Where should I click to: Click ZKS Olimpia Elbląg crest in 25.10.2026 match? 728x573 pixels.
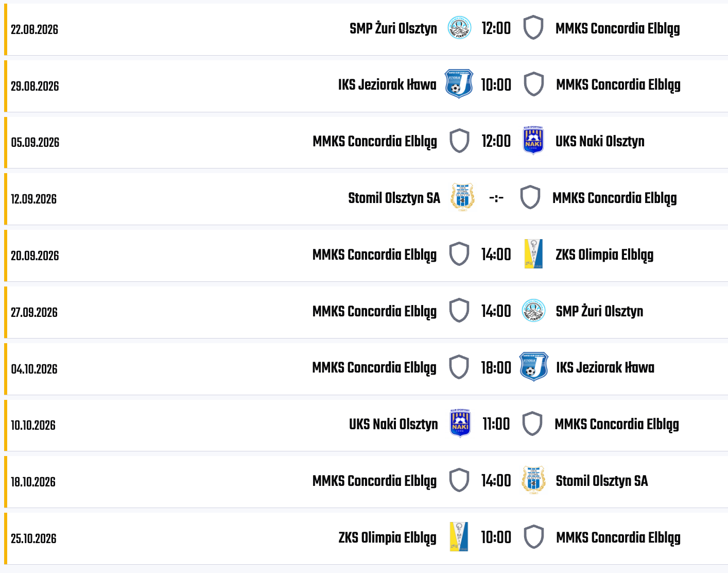point(459,537)
